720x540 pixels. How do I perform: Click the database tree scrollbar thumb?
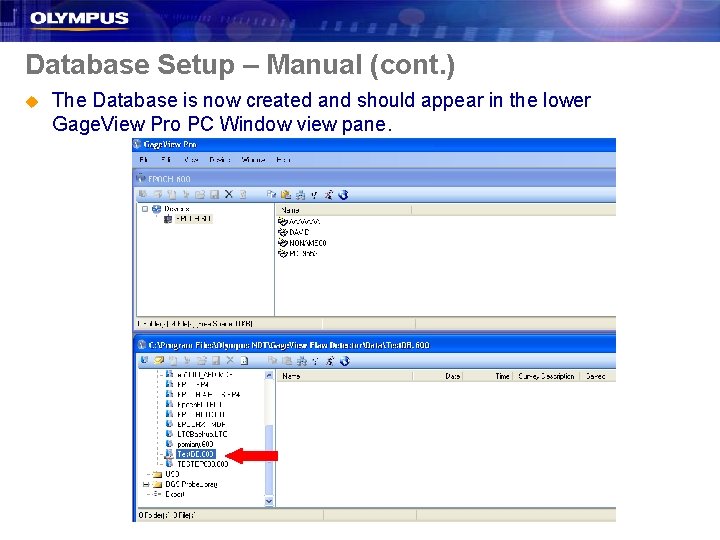coord(269,459)
